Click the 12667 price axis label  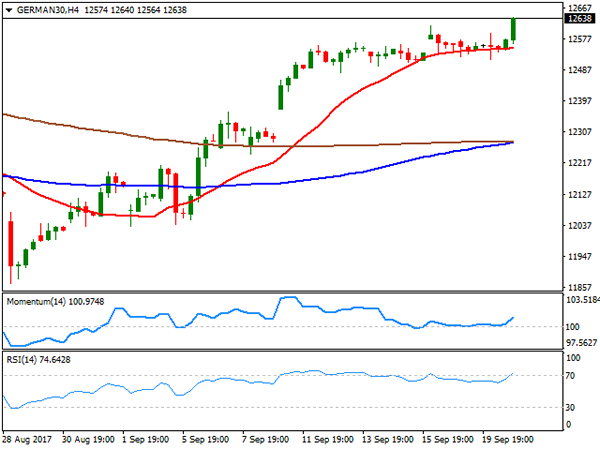tap(580, 8)
